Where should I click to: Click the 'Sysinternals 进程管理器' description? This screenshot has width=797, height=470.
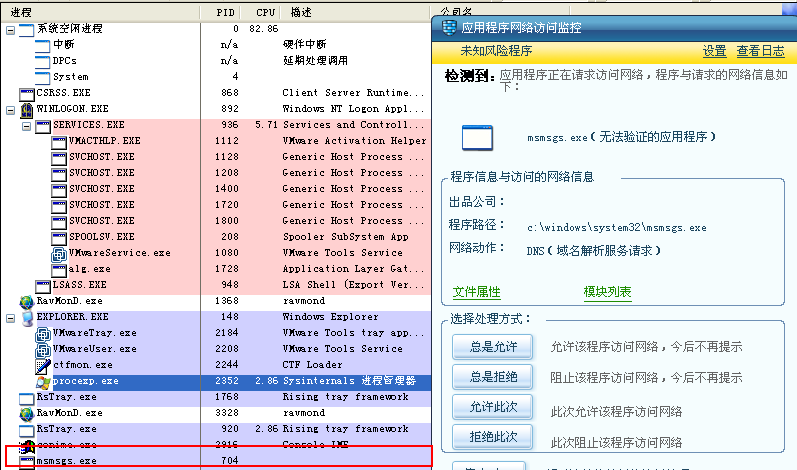349,381
